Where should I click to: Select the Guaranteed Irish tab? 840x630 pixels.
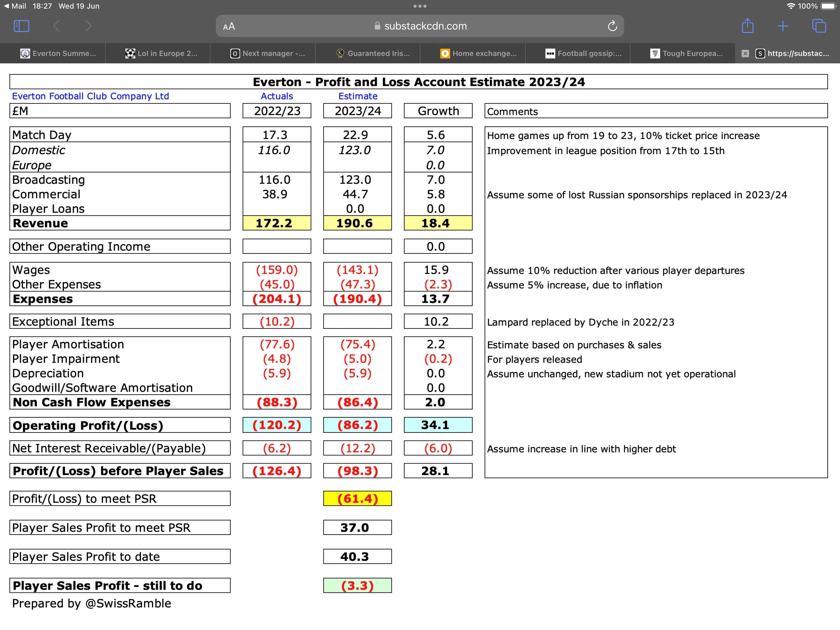point(373,54)
